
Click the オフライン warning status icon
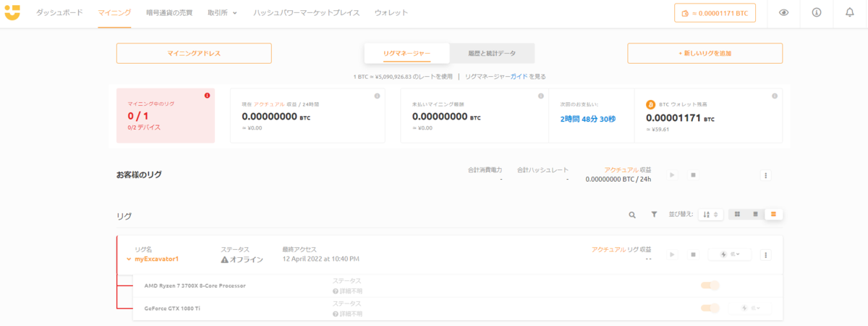(x=224, y=259)
